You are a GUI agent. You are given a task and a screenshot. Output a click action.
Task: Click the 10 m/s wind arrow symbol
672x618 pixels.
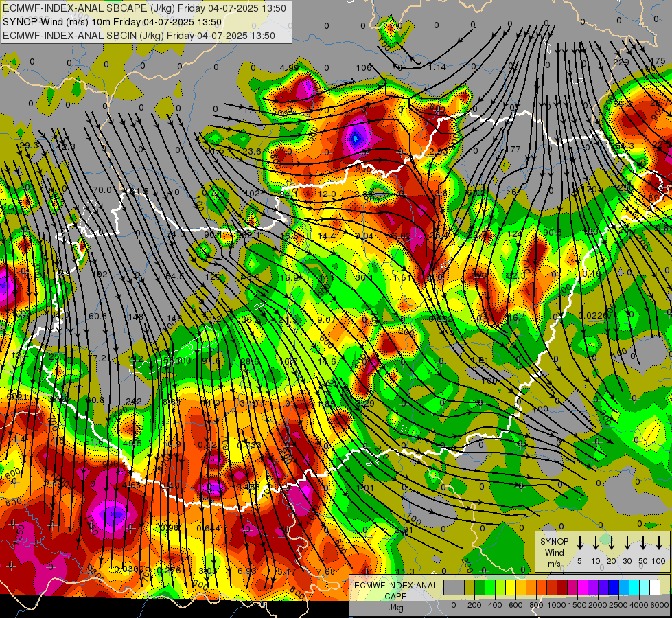click(x=596, y=543)
